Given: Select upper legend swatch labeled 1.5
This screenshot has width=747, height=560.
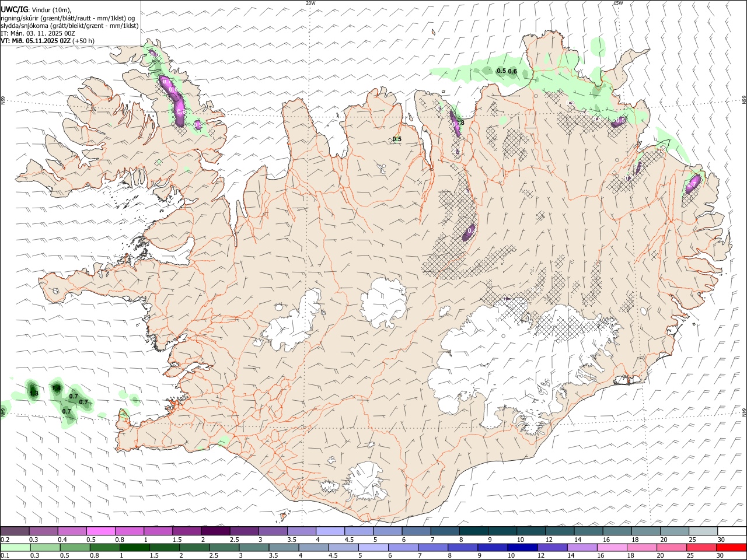Looking at the screenshot, I should point(187,531).
